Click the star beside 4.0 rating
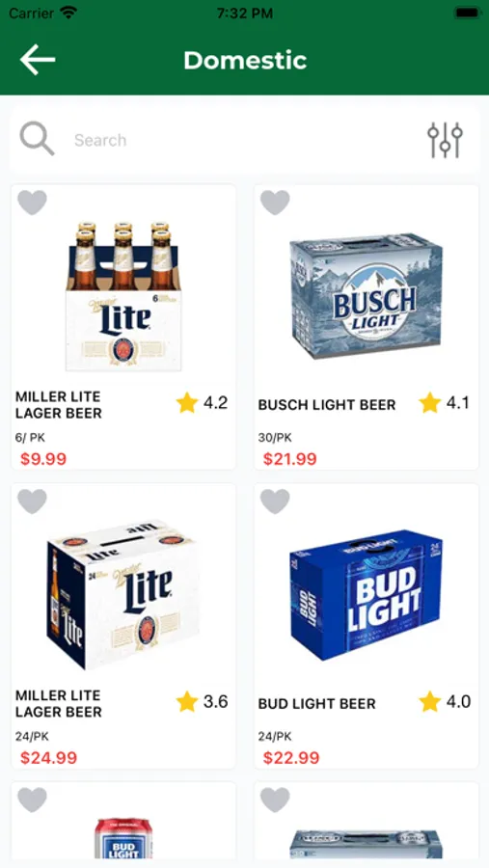Image resolution: width=489 pixels, height=868 pixels. click(x=430, y=701)
